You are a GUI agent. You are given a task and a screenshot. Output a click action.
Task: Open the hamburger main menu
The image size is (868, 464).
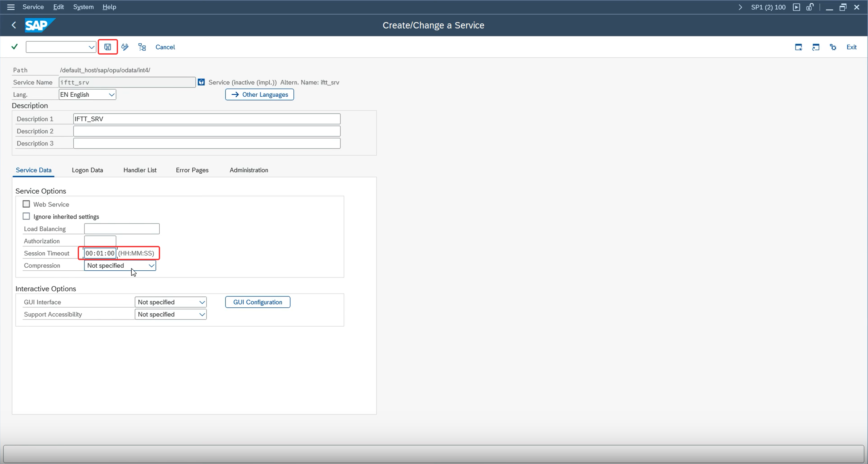tap(11, 7)
